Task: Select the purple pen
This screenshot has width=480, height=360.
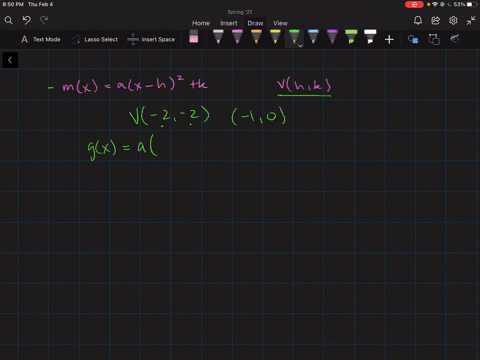Action: tap(332, 37)
